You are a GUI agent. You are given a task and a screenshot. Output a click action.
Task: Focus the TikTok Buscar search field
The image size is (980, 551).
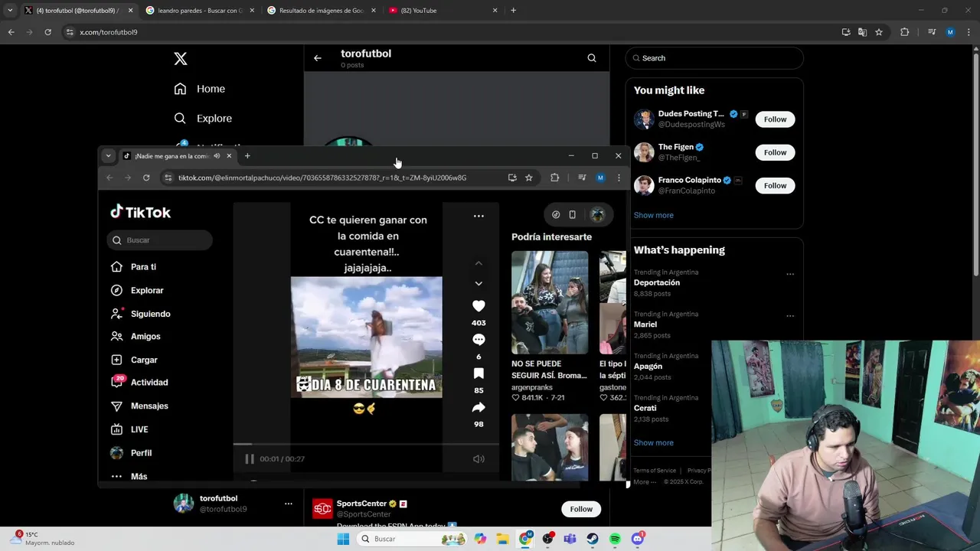[x=160, y=240]
